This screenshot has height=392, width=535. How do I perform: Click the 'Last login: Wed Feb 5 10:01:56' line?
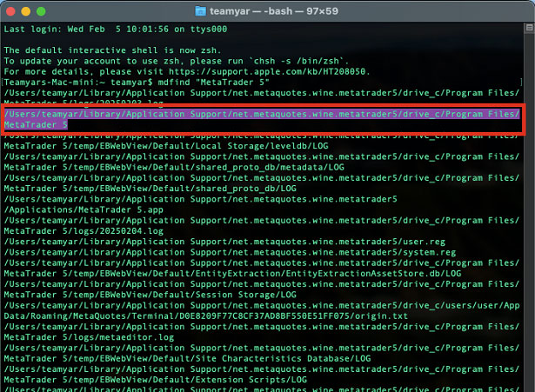pyautogui.click(x=116, y=30)
